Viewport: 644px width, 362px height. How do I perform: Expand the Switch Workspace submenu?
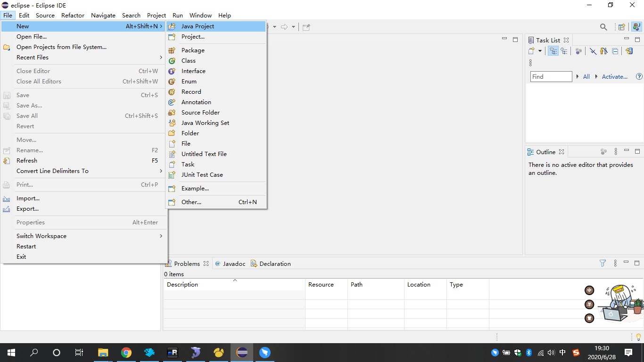pos(83,236)
